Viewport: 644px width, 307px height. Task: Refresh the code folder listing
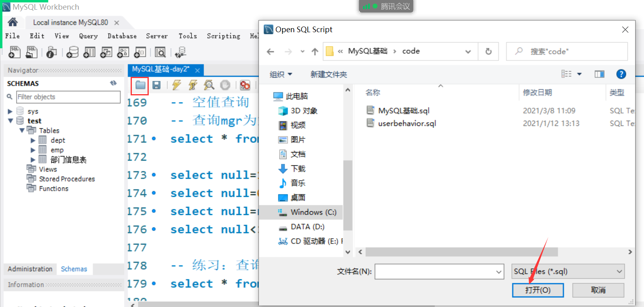tap(488, 52)
